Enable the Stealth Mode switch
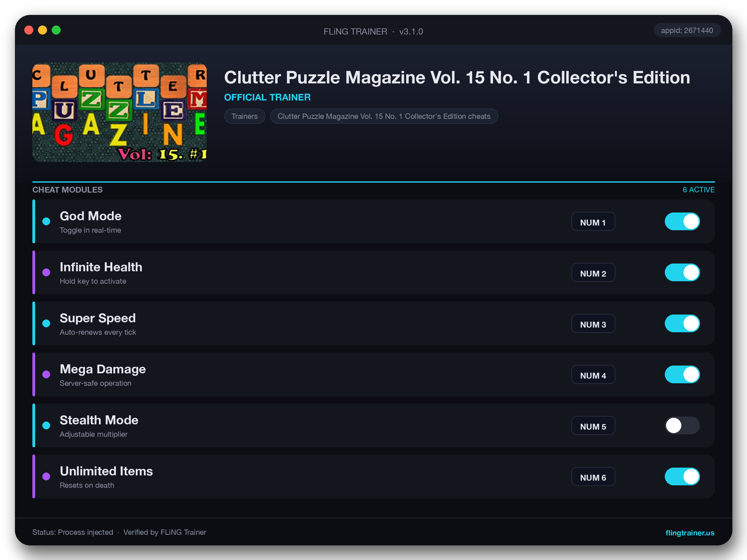 tap(682, 425)
